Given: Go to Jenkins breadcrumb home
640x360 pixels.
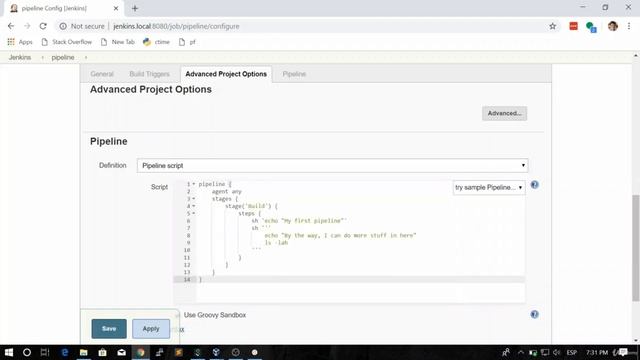Looking at the screenshot, I should 20,58.
